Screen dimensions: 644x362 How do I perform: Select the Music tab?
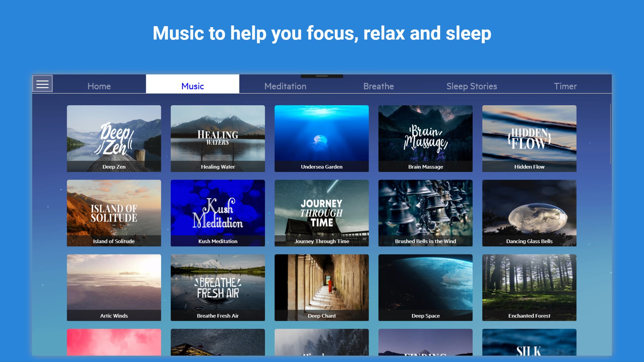193,86
